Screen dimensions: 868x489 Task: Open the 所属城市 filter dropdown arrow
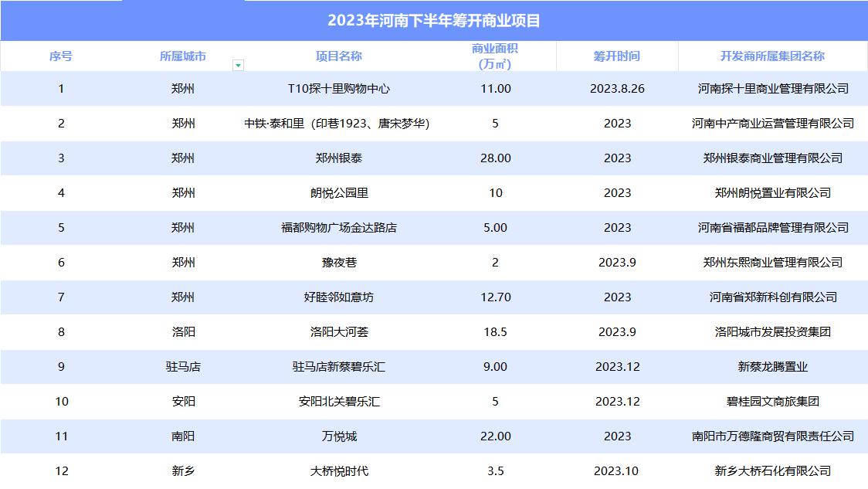238,66
